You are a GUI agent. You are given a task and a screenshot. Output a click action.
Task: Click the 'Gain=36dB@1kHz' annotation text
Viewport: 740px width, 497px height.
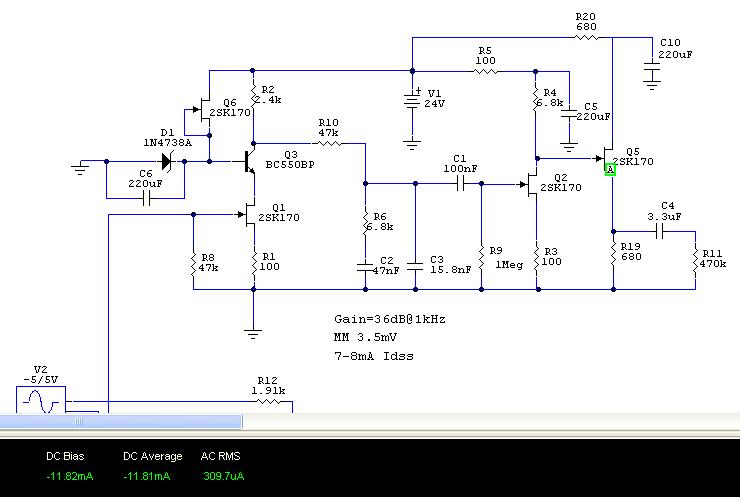coord(390,319)
